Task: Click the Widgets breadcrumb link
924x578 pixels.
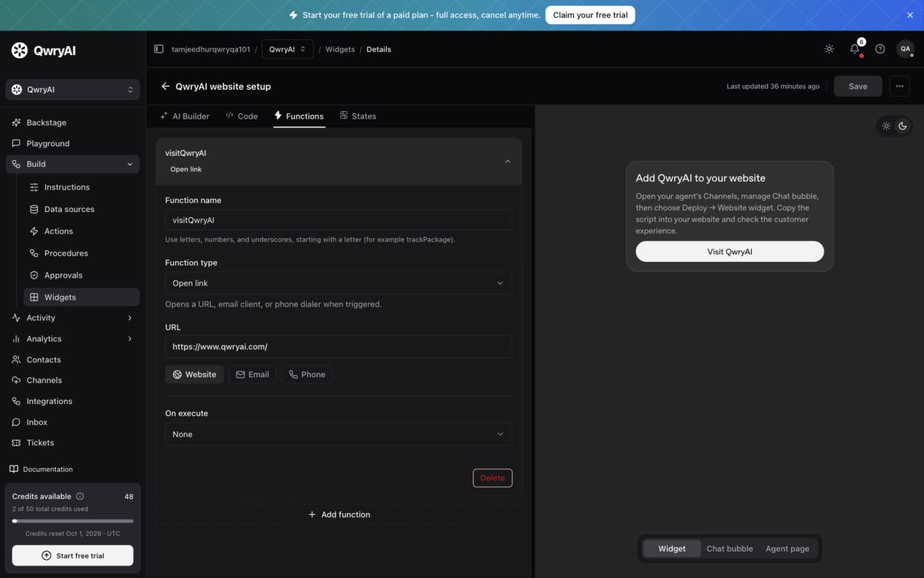Action: click(340, 49)
